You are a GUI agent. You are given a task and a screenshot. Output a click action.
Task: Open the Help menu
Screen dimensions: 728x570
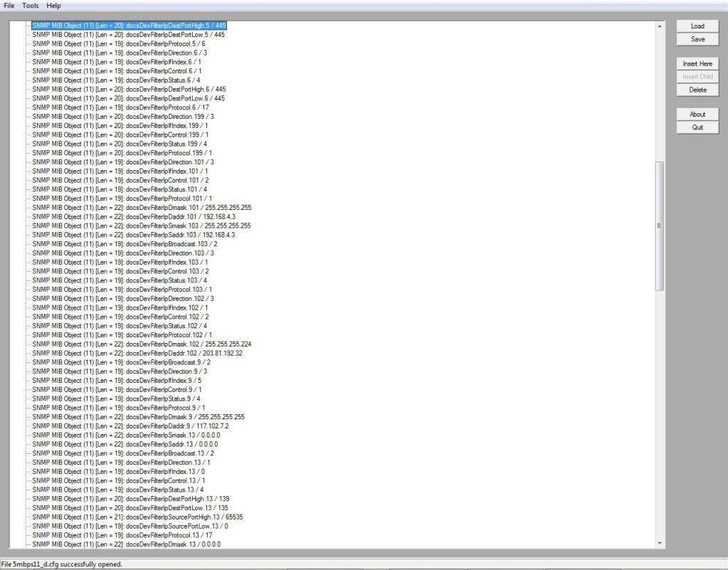tap(53, 6)
